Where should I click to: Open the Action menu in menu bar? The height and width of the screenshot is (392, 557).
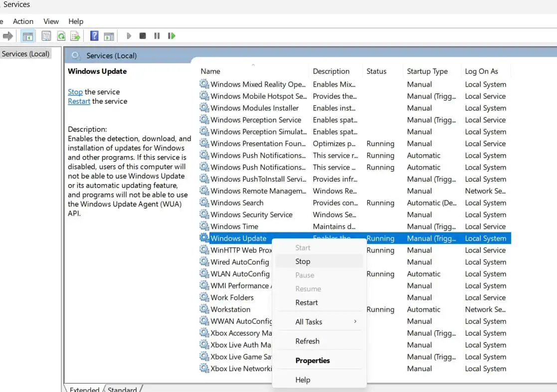[x=23, y=21]
